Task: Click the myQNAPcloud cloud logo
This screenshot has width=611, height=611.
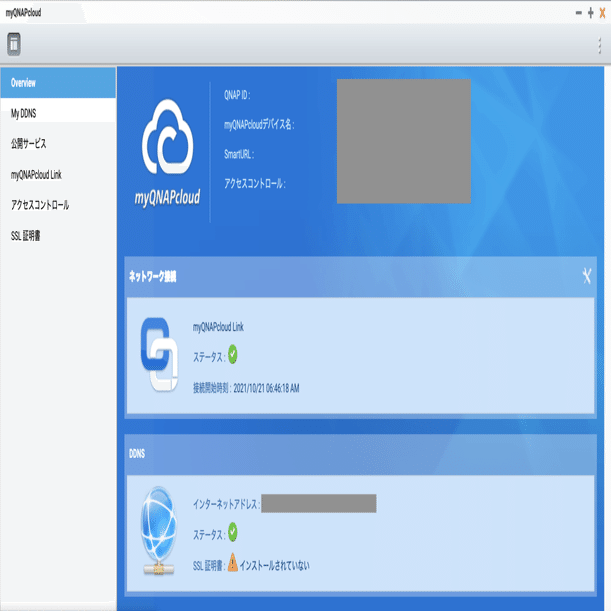Action: coord(168,137)
